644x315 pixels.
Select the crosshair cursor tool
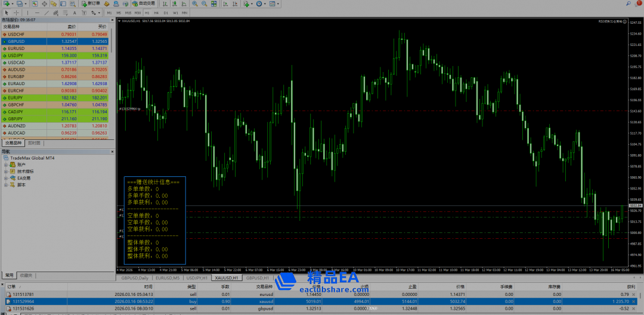coord(16,12)
